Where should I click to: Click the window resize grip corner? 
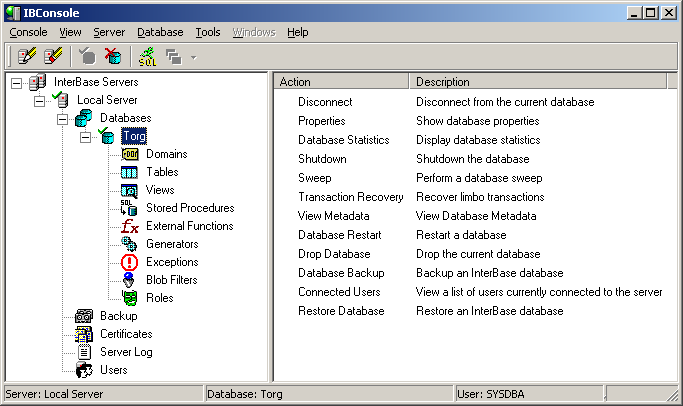coord(673,396)
